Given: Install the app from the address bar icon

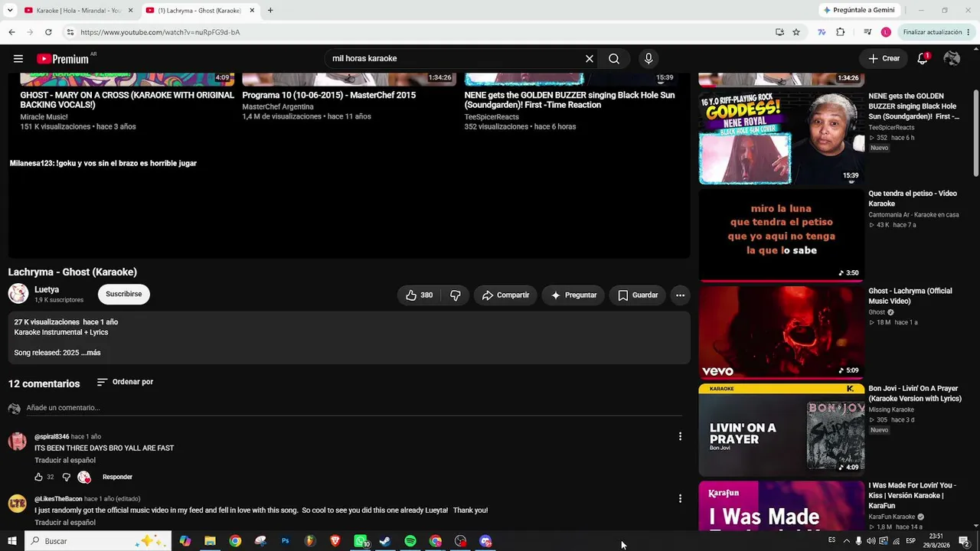Looking at the screenshot, I should 779,32.
